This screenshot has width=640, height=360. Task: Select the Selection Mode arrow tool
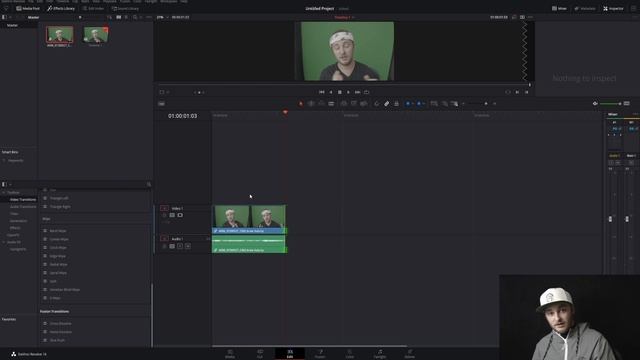[301, 104]
